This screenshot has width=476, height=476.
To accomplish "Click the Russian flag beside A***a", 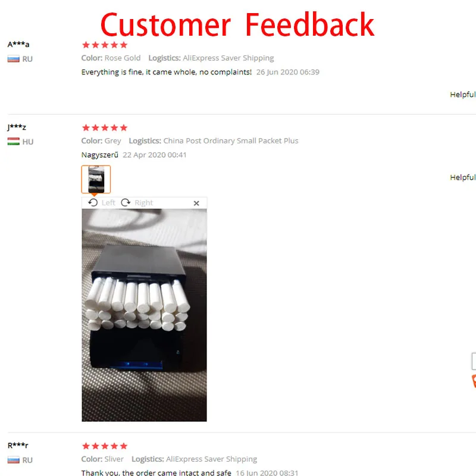I will click(x=14, y=59).
